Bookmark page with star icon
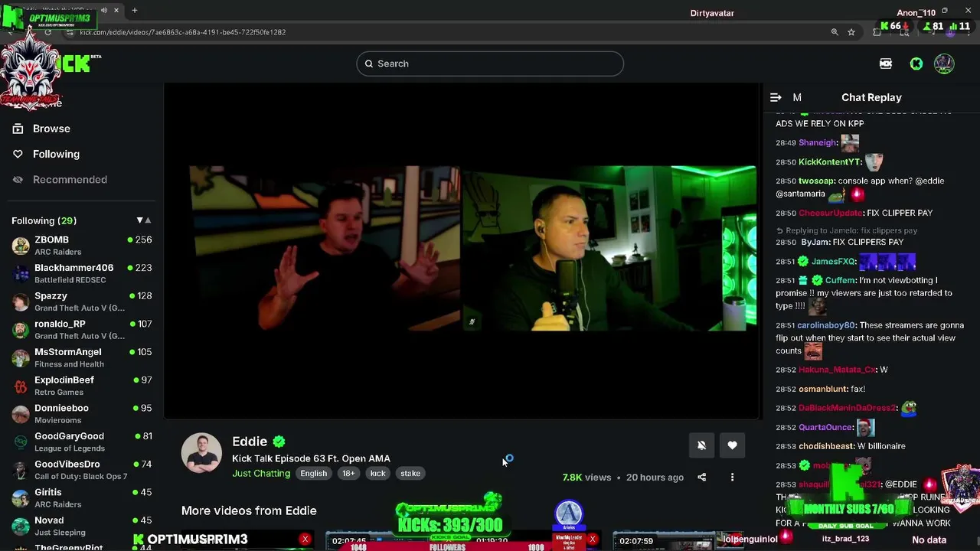980x551 pixels. tap(851, 32)
